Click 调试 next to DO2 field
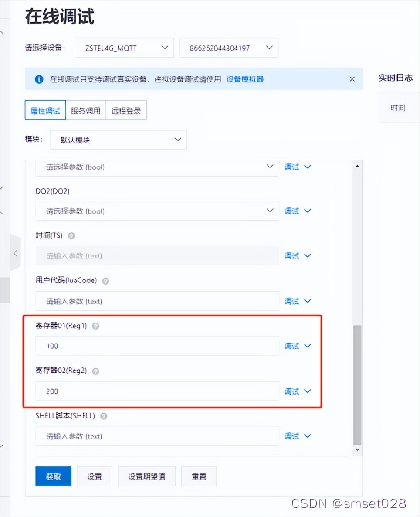 291,211
